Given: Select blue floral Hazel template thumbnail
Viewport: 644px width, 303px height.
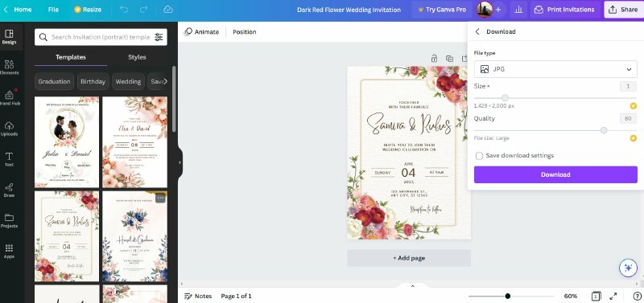Looking at the screenshot, I should [x=134, y=236].
